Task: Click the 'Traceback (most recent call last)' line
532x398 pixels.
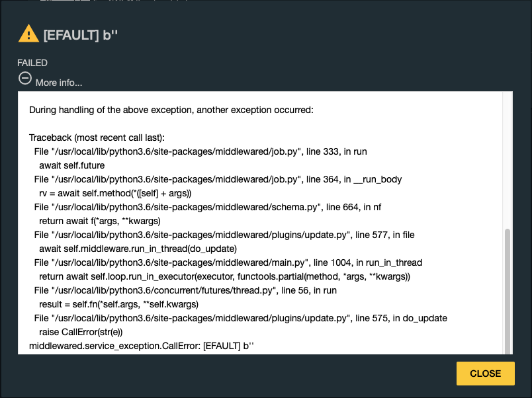Action: click(97, 138)
